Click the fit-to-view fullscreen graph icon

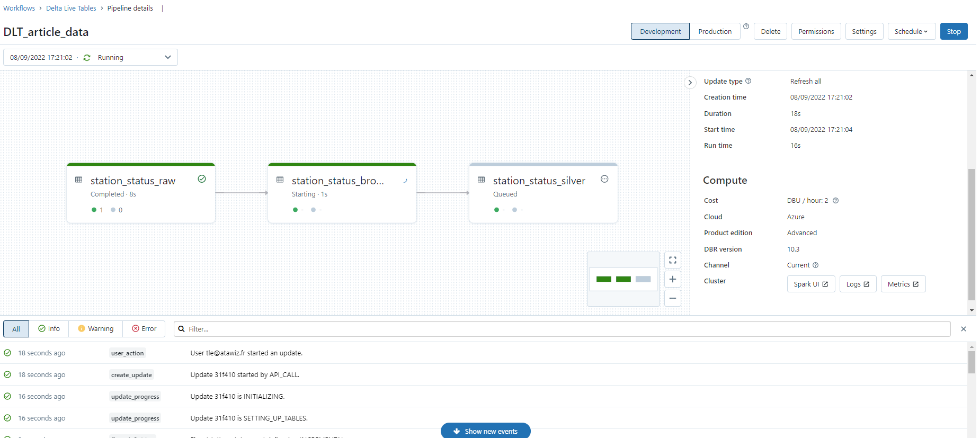[672, 260]
